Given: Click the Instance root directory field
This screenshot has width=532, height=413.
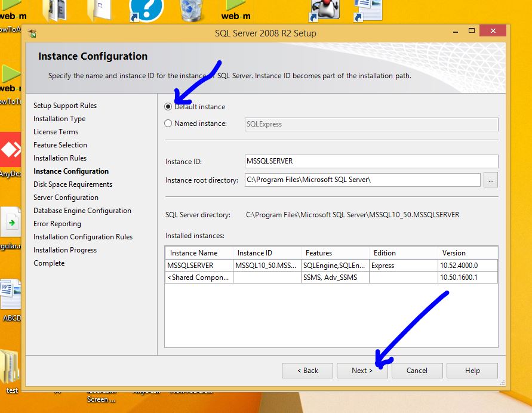Looking at the screenshot, I should 362,180.
